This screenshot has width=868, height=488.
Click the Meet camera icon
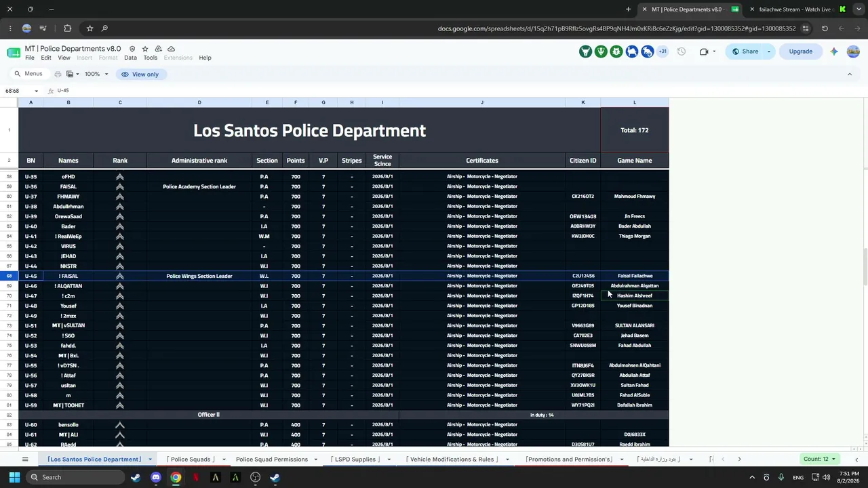[x=704, y=52]
